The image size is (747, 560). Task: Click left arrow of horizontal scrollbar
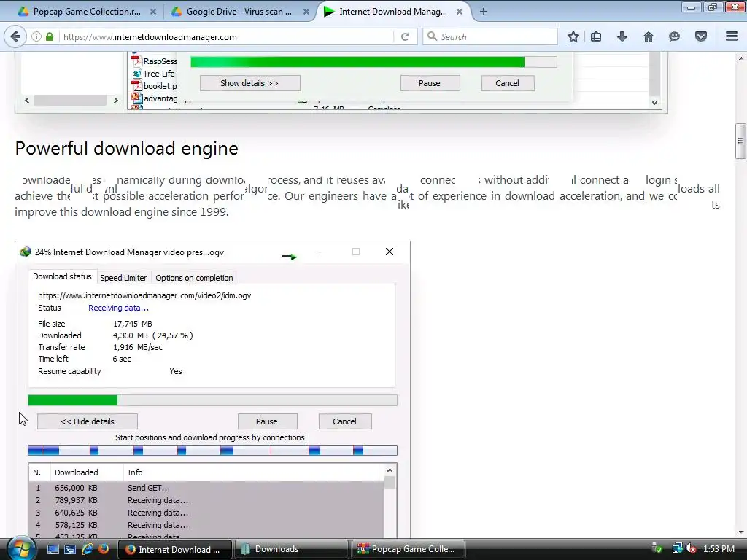(27, 100)
